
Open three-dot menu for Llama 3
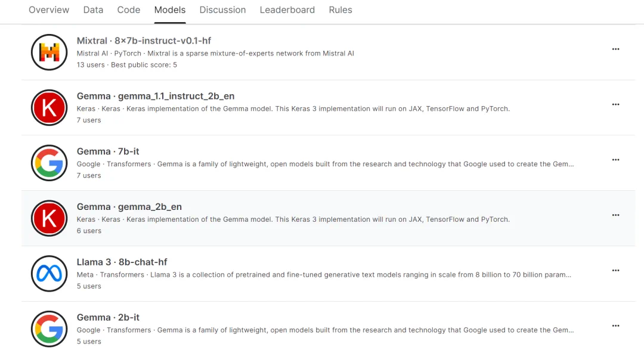pyautogui.click(x=615, y=271)
